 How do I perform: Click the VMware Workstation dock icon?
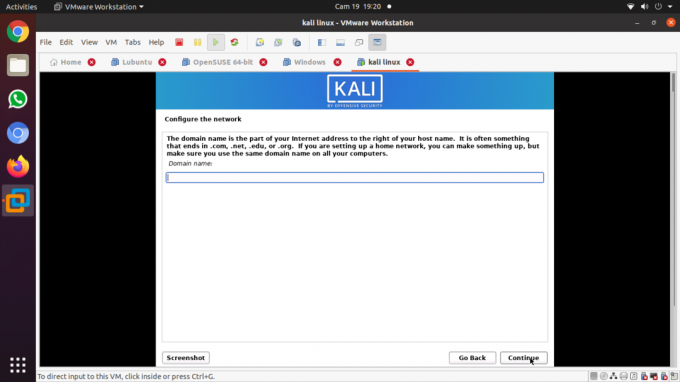[18, 200]
